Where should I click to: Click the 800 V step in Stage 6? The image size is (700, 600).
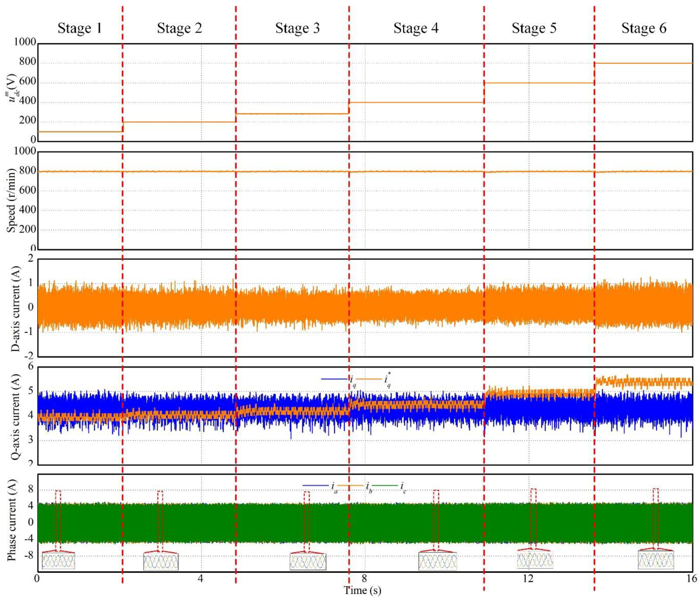[644, 63]
